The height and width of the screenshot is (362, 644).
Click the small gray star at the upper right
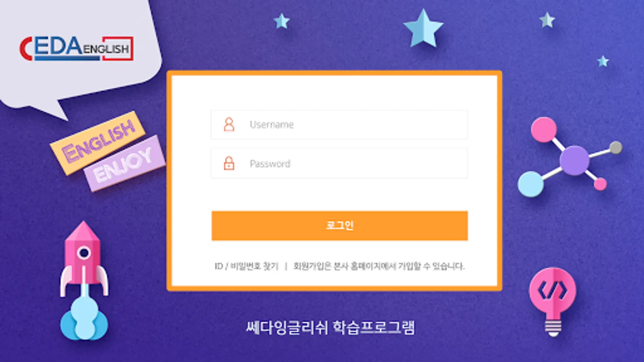click(547, 20)
